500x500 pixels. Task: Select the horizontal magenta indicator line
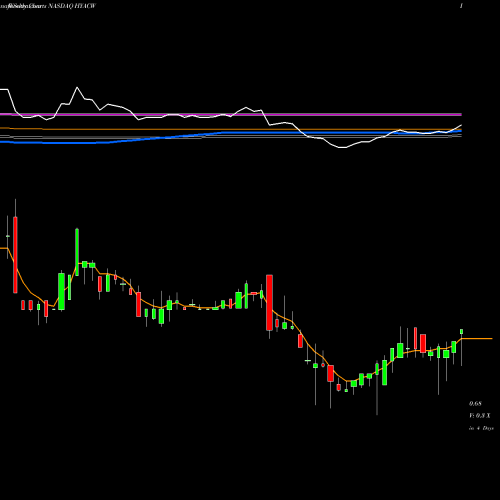point(231,114)
